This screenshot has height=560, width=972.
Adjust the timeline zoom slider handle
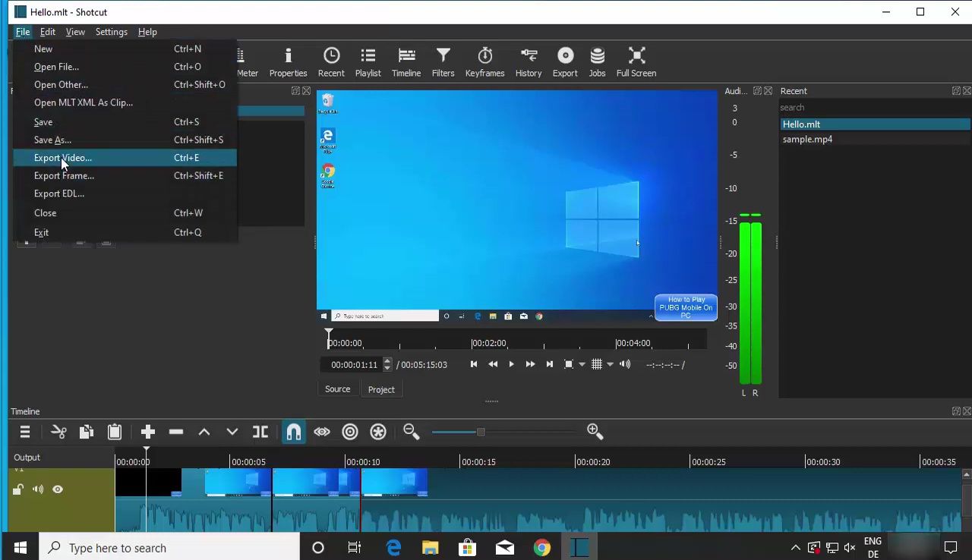tap(481, 432)
